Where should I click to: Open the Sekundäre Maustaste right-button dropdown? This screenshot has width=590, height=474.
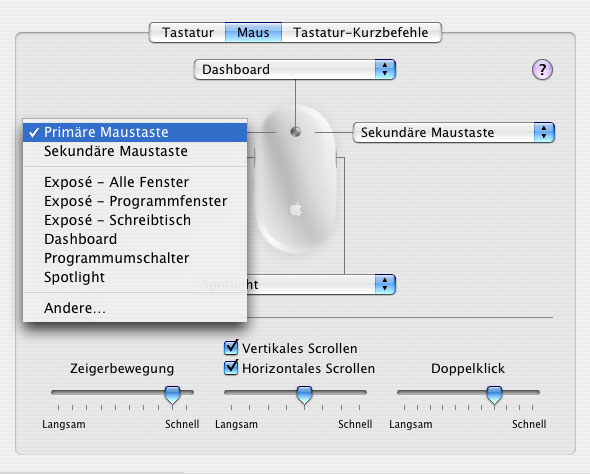454,132
